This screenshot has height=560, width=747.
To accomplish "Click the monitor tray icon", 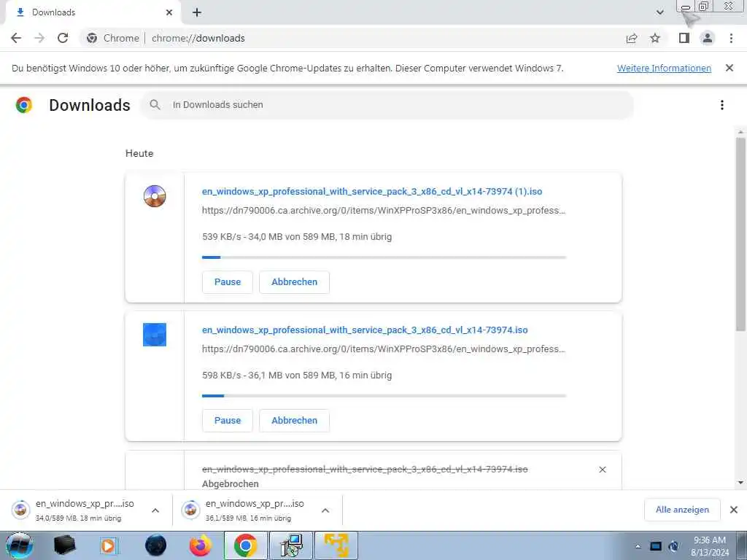I will (656, 546).
